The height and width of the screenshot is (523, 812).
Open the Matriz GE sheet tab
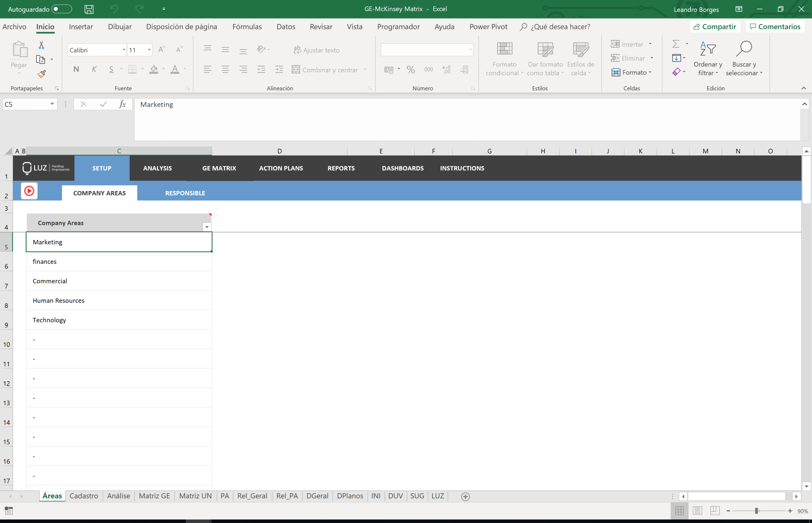pos(154,496)
